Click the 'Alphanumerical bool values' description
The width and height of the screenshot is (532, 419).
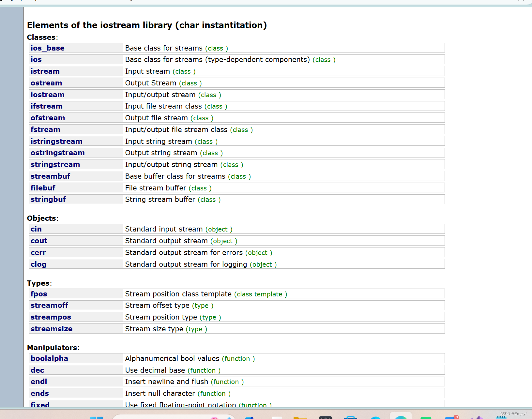(172, 358)
